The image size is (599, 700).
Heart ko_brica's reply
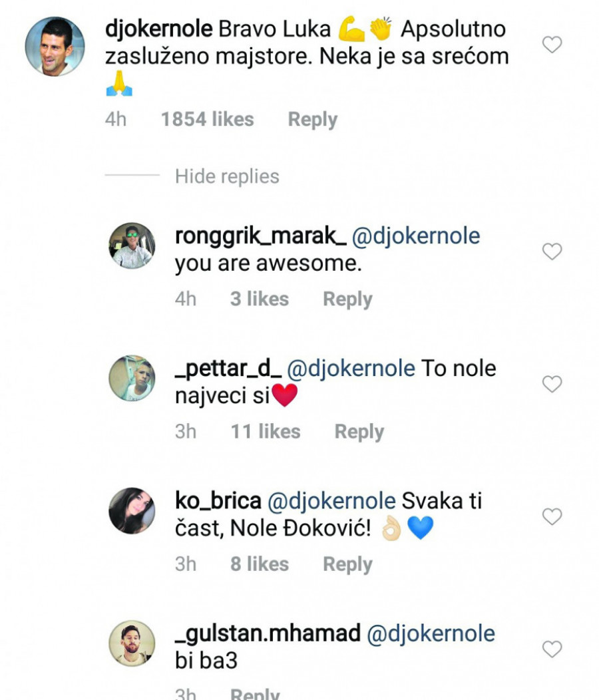point(552,516)
